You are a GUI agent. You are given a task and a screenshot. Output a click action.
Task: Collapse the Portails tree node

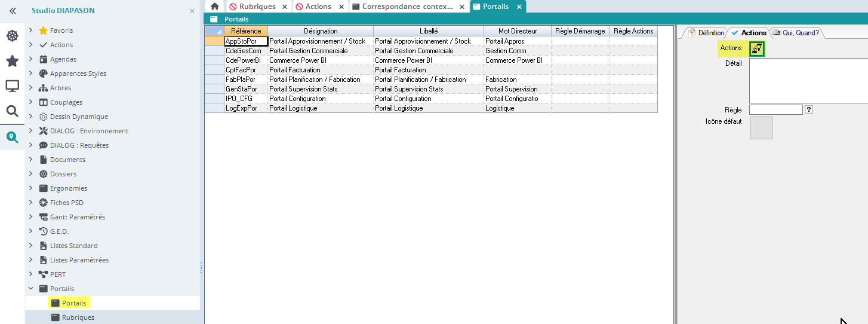click(x=31, y=289)
